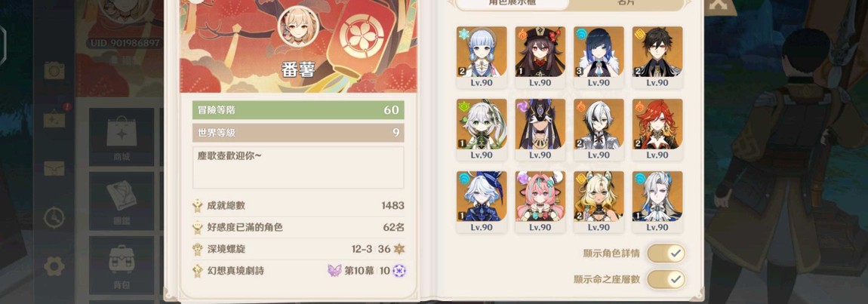The image size is (868, 304).
Task: Open the mail envelope icon
Action: (x=54, y=168)
